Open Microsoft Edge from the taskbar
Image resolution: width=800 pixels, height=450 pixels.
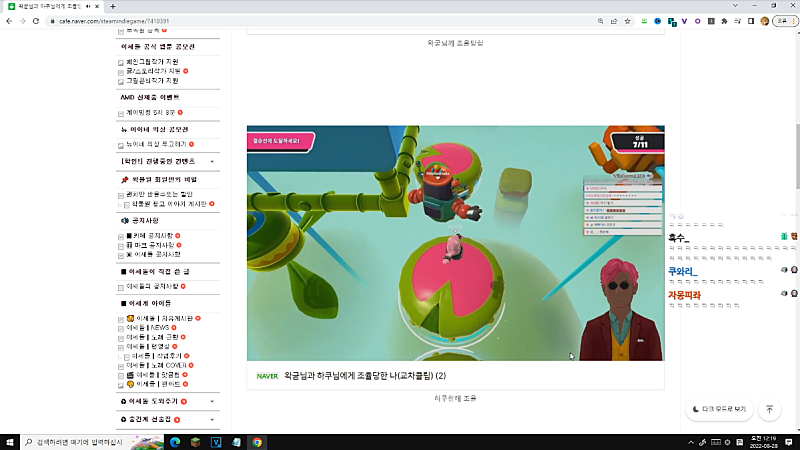click(x=175, y=442)
